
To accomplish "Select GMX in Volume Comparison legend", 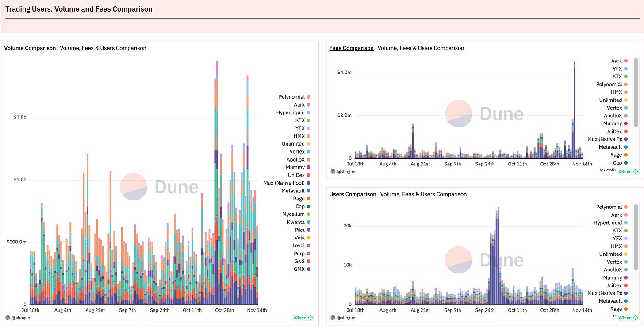I will 303,269.
